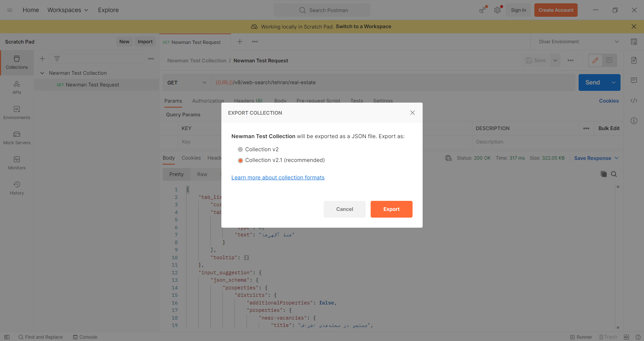Select the Pretty response view

(x=176, y=174)
